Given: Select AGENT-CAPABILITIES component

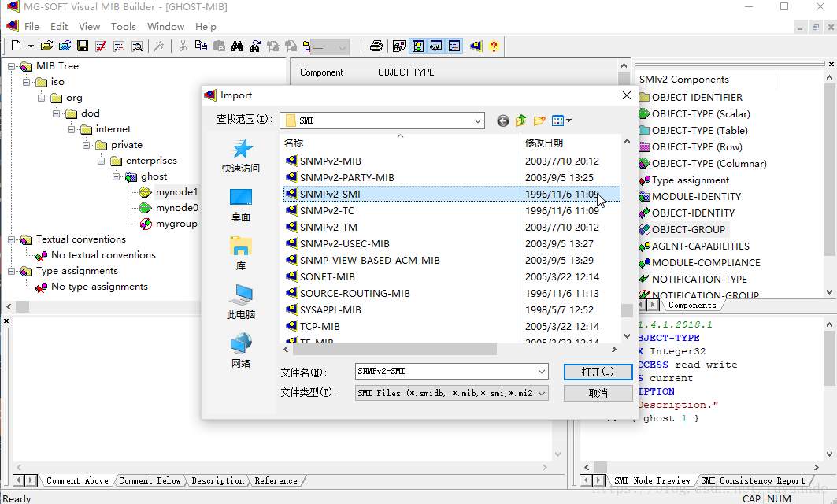Looking at the screenshot, I should coord(694,246).
